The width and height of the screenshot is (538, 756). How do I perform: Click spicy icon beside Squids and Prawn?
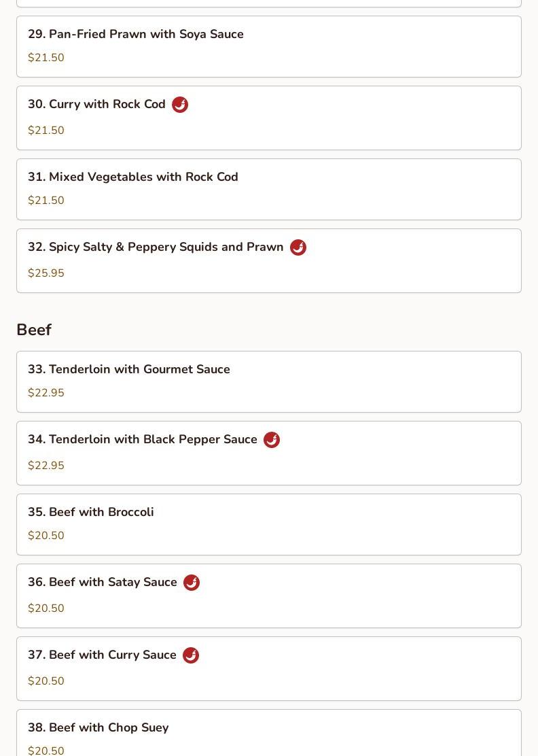click(x=298, y=247)
